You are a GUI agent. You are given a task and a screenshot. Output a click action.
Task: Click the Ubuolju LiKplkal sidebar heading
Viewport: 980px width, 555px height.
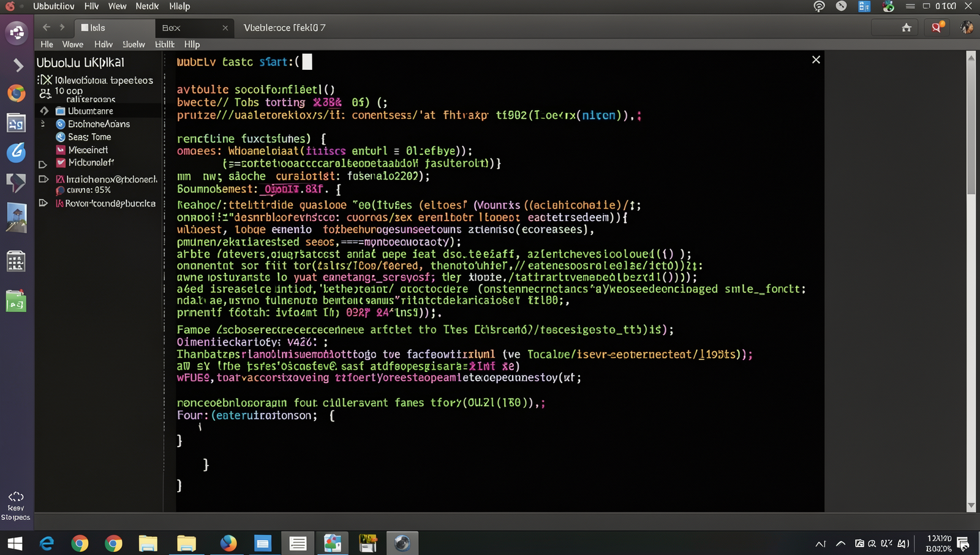click(x=80, y=62)
